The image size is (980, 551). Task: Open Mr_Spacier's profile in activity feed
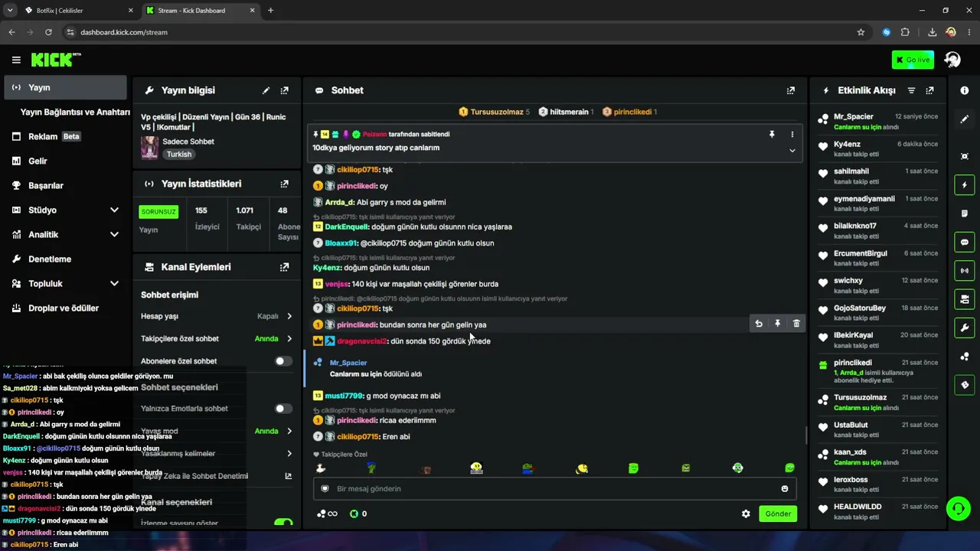click(853, 117)
